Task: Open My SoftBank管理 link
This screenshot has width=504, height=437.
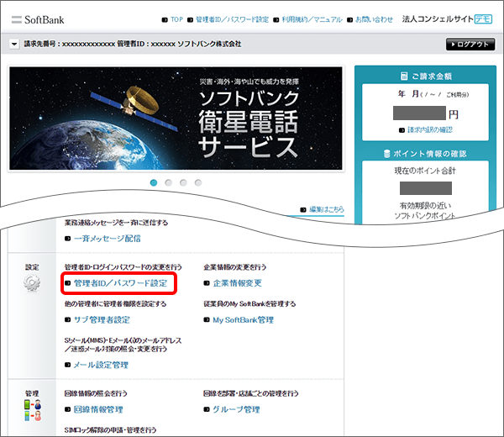Action: 243,320
